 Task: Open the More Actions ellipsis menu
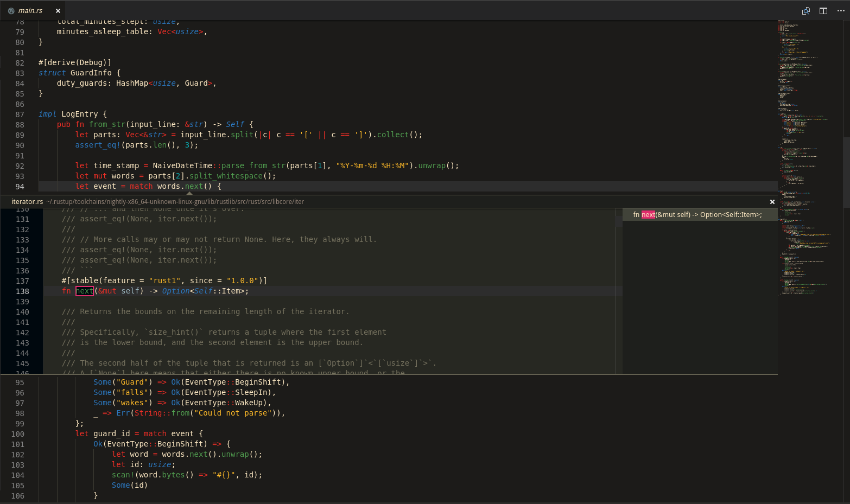841,11
